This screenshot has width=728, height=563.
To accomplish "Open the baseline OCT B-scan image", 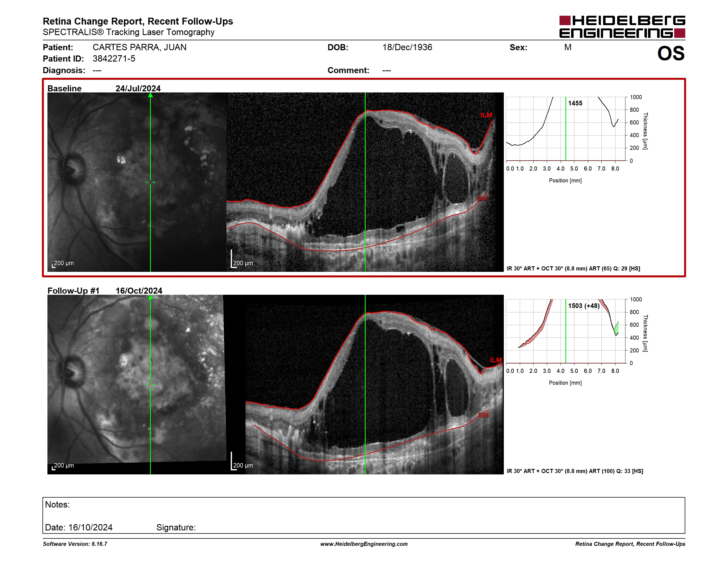I will point(365,182).
